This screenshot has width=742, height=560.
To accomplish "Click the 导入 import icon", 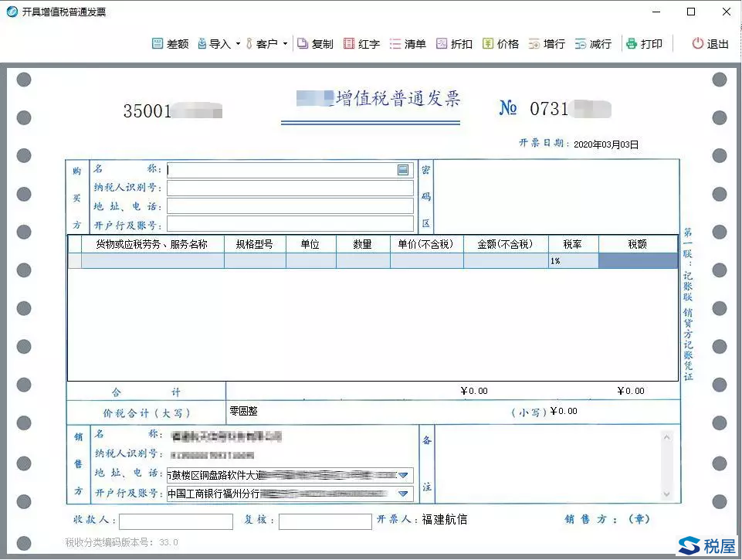I will pyautogui.click(x=202, y=43).
